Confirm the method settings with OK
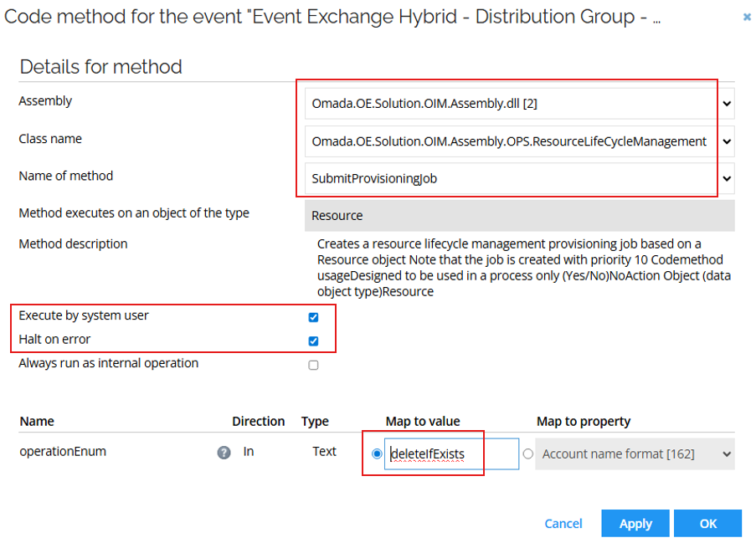Viewport: 756px width, 543px height. tap(707, 523)
